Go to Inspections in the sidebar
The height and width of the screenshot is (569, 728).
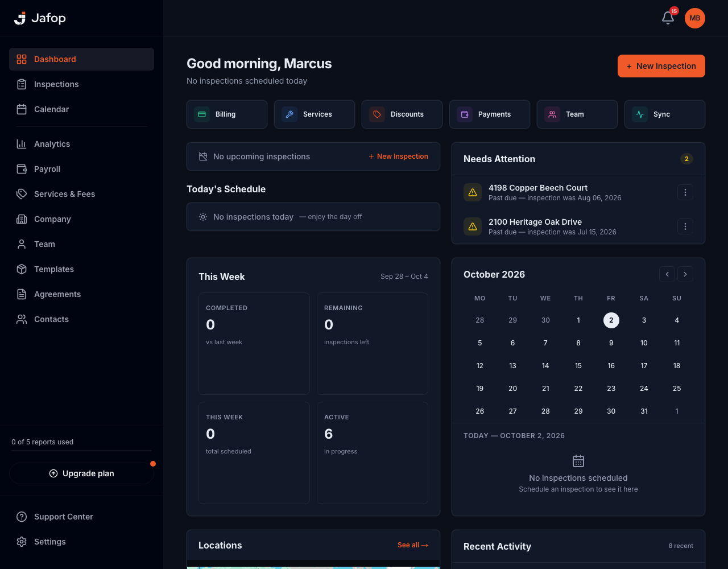(81, 84)
